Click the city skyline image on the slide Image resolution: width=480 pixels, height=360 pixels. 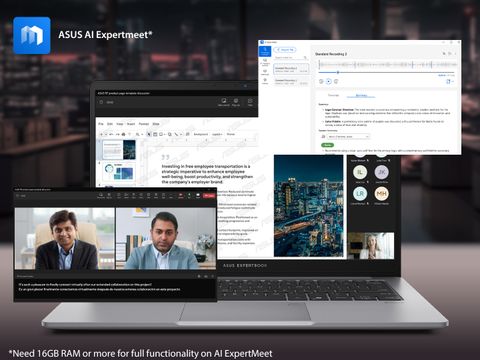(309, 206)
